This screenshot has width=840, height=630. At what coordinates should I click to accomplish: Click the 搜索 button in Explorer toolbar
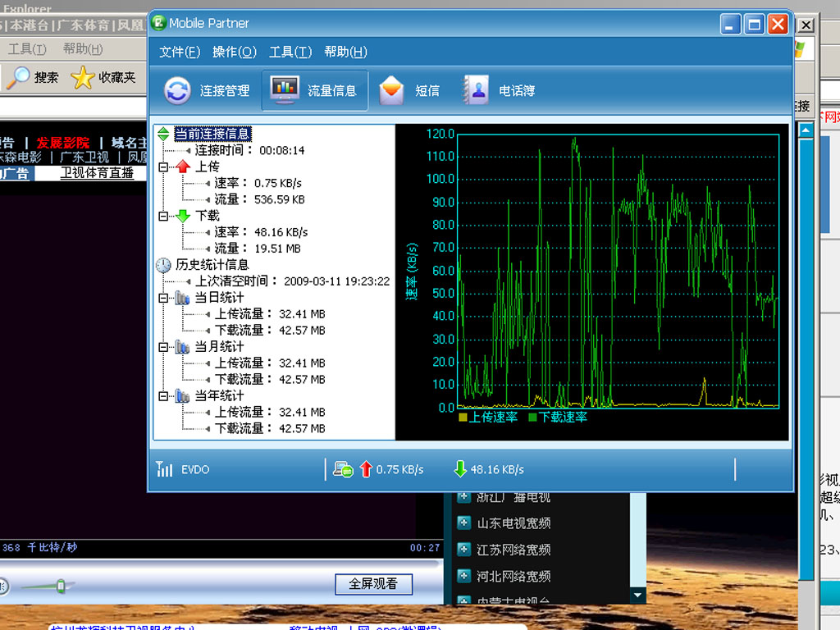pyautogui.click(x=32, y=78)
